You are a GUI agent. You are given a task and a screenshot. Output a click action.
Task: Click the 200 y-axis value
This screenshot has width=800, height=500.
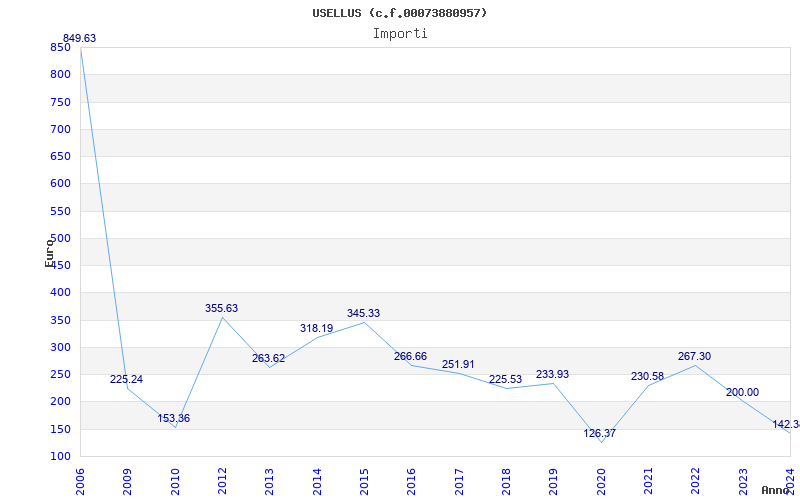click(x=60, y=402)
